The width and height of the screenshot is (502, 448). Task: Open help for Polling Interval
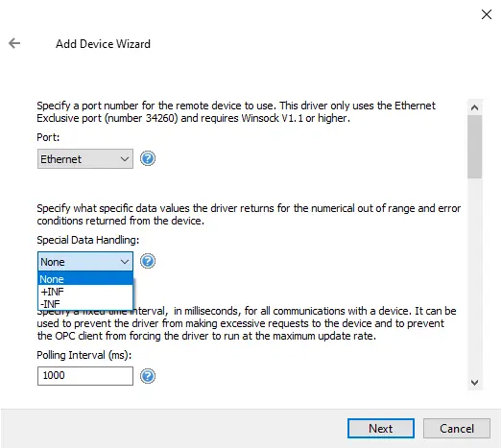[148, 376]
